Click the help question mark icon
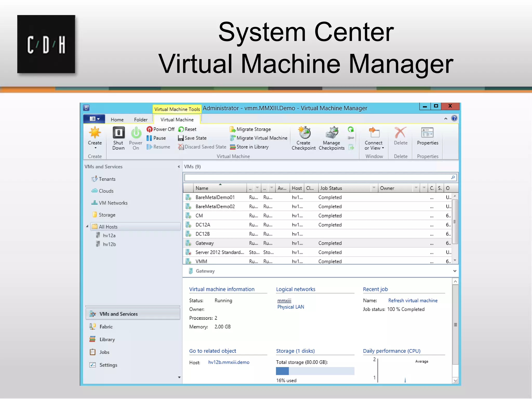Image resolution: width=532 pixels, height=399 pixels. click(x=454, y=118)
